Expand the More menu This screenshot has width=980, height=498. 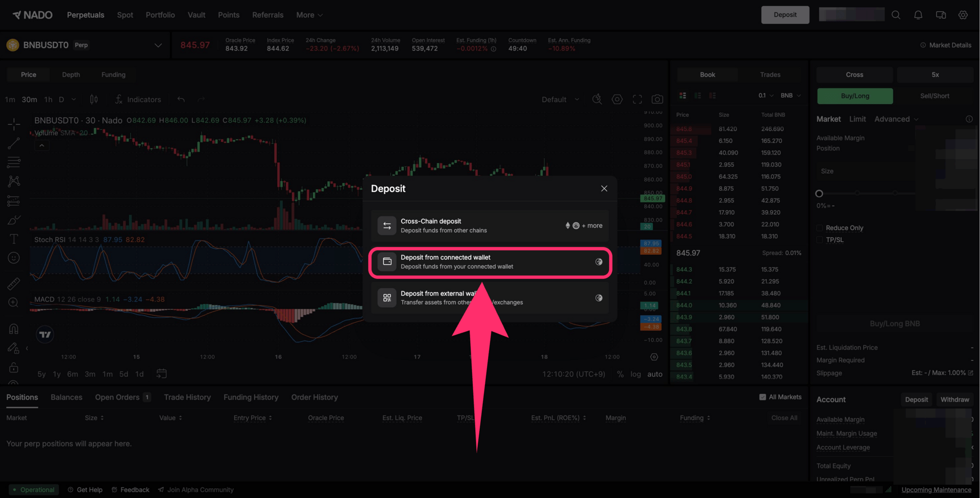tap(309, 15)
